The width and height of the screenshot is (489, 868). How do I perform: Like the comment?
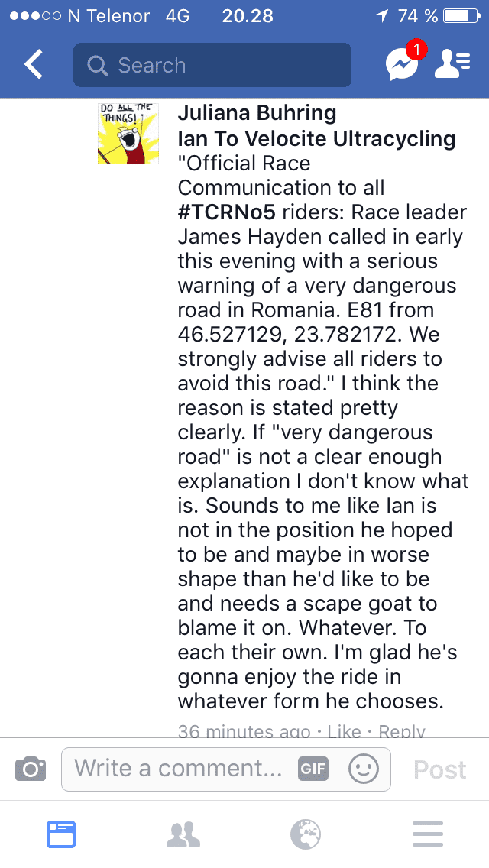pyautogui.click(x=344, y=731)
